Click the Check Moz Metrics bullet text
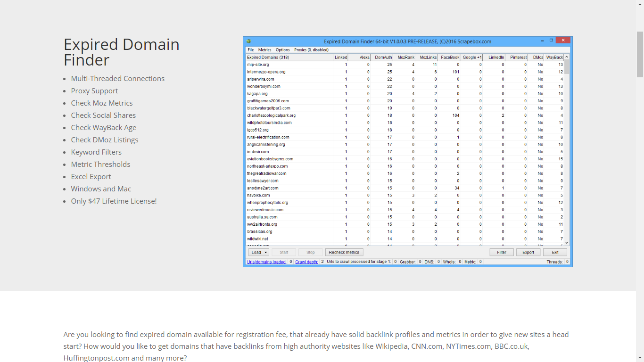 (102, 103)
